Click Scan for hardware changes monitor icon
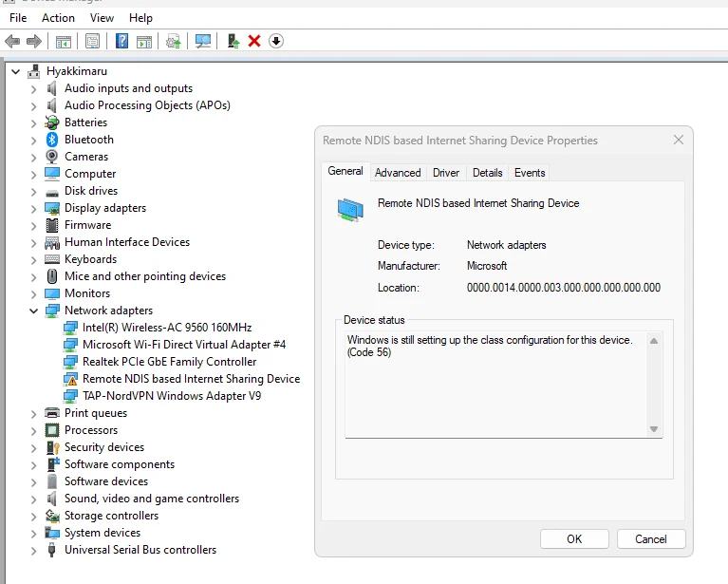Screen dimensions: 728x584 (203, 42)
